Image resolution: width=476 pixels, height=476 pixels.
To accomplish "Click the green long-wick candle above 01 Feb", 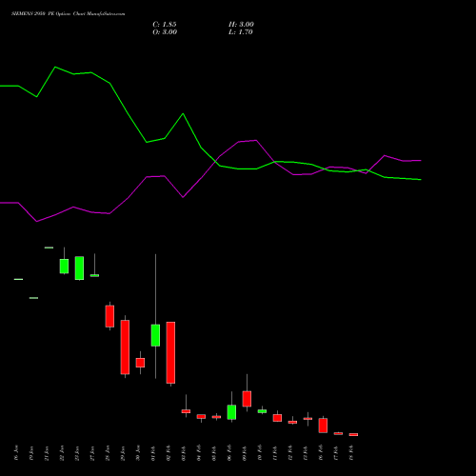I will coord(155,335).
